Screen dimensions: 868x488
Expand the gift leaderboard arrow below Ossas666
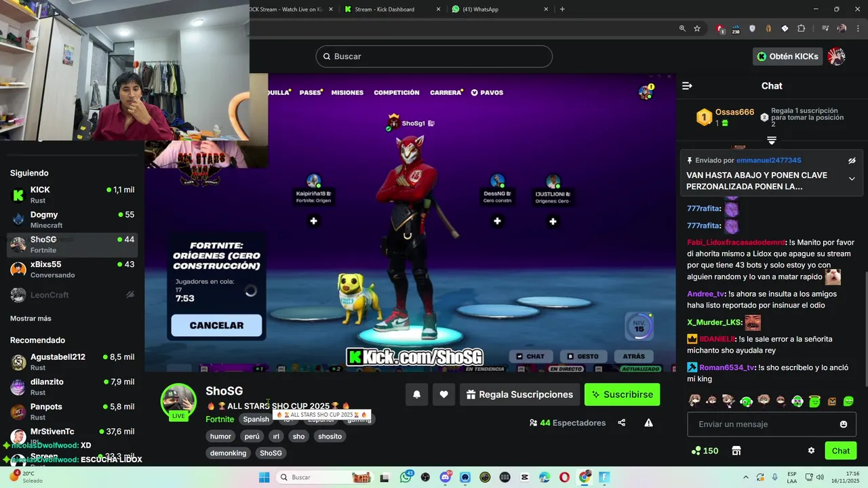point(772,140)
